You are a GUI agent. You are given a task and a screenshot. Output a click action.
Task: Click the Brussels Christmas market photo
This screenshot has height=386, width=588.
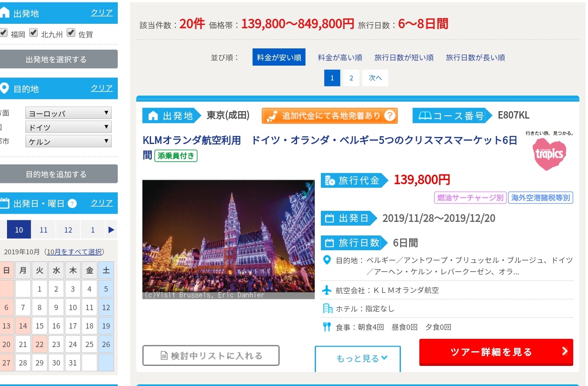pos(228,239)
